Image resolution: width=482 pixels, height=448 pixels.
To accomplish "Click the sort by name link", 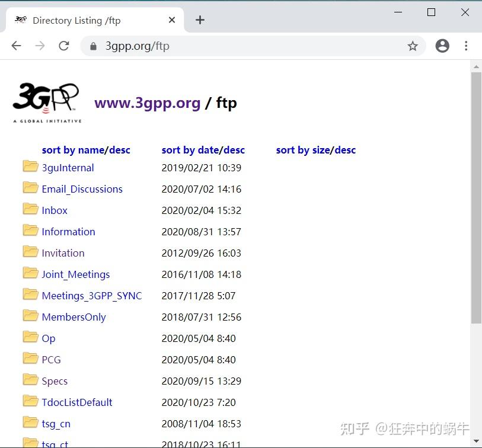I will 68,149.
